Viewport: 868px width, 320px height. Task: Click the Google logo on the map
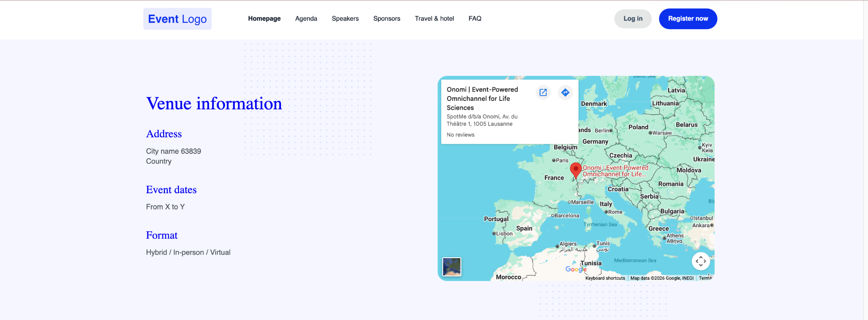[x=576, y=269]
